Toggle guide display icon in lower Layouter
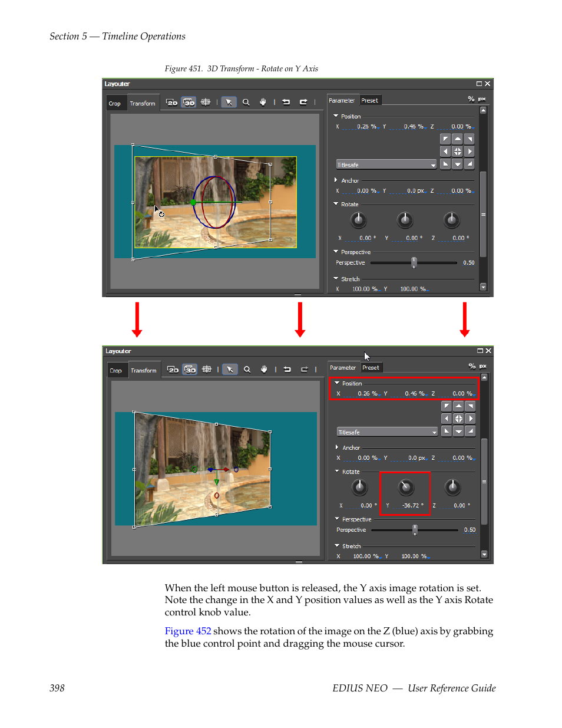562x728 pixels. [x=207, y=370]
